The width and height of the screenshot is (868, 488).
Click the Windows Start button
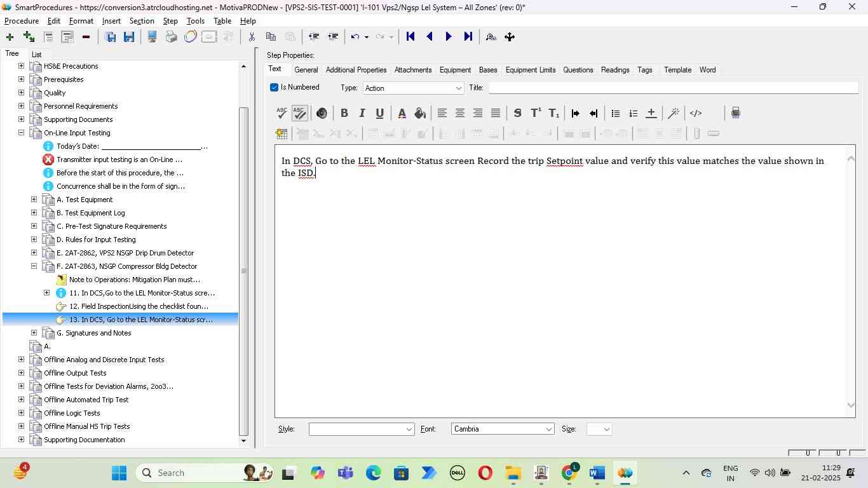pos(119,473)
